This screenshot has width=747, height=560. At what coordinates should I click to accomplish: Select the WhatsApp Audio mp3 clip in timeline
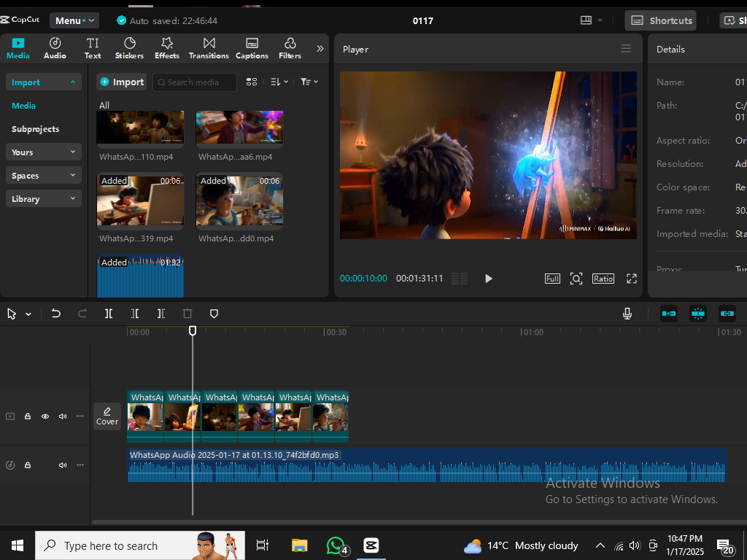coord(426,465)
